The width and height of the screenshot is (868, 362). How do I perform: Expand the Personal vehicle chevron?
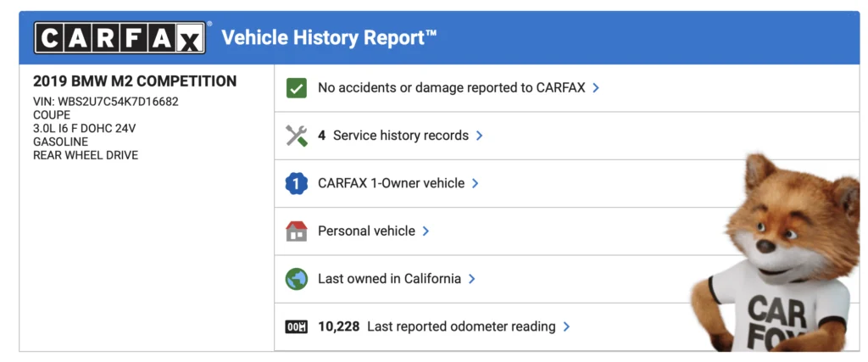pyautogui.click(x=426, y=231)
